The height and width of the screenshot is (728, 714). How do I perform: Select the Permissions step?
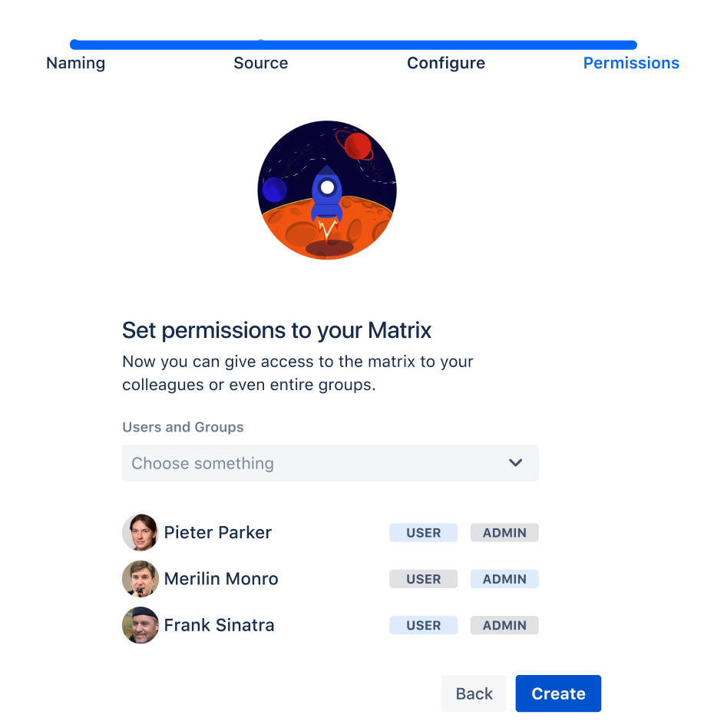coord(631,63)
